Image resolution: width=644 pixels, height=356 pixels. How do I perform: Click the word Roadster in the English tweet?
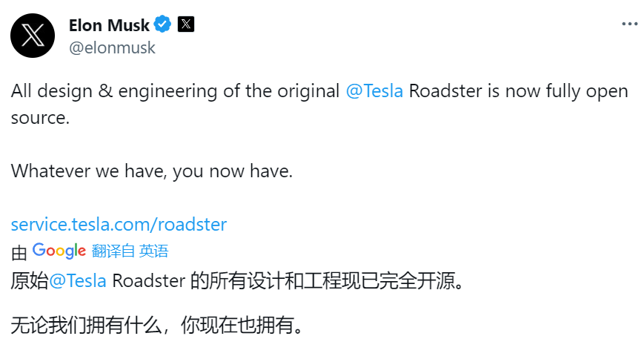(x=445, y=90)
